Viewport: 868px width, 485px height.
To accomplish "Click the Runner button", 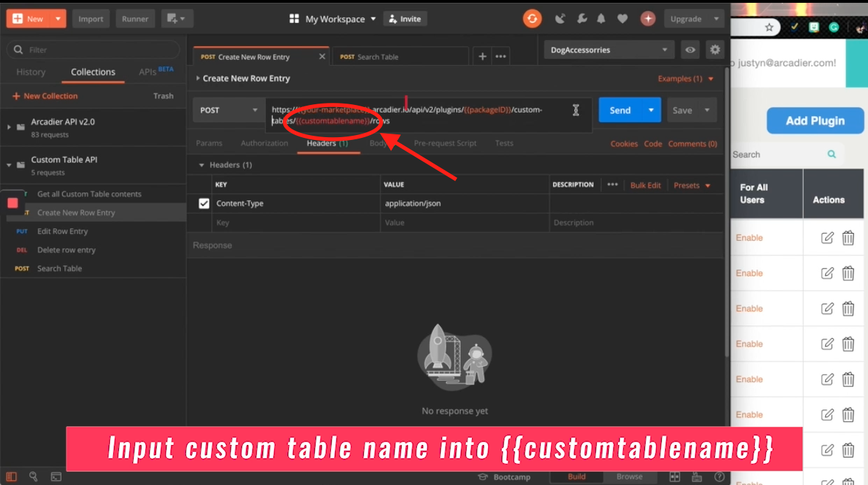I will coord(135,19).
